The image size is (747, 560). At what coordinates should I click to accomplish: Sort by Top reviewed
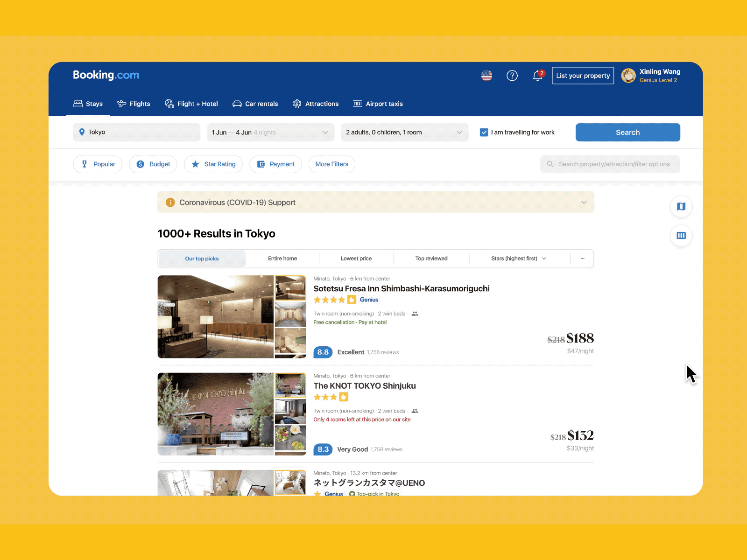pyautogui.click(x=431, y=259)
